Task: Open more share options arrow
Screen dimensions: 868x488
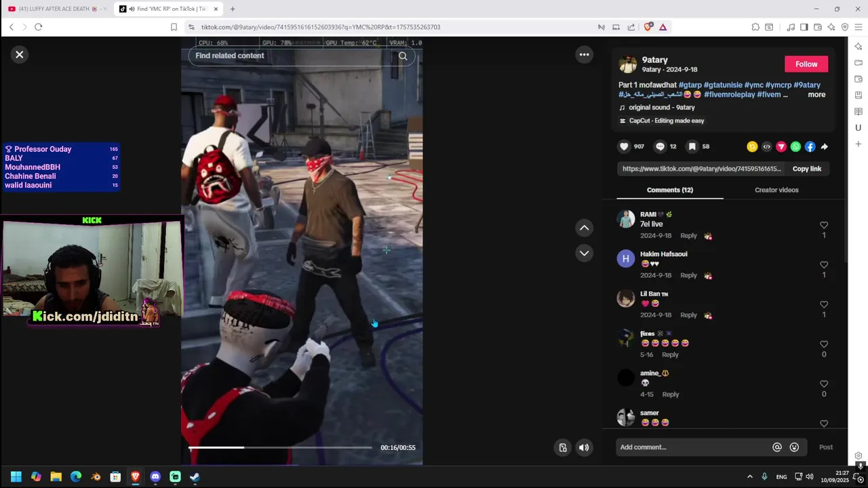Action: pyautogui.click(x=824, y=146)
